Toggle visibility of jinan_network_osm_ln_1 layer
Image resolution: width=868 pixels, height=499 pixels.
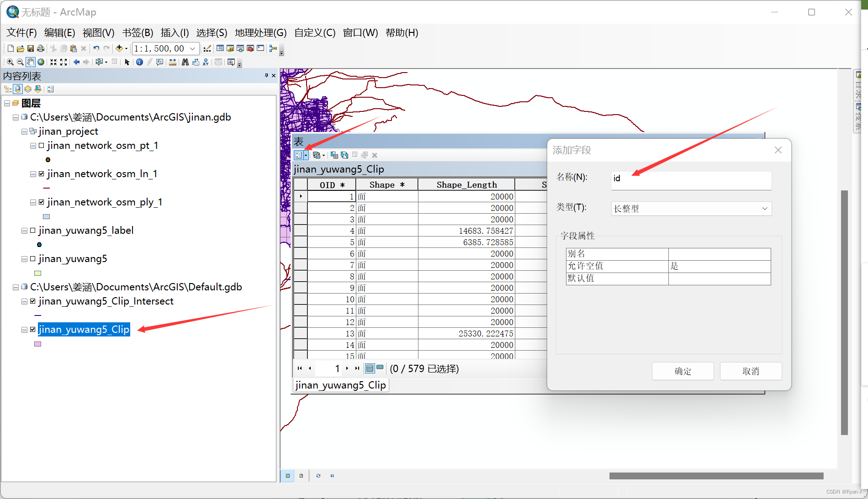(41, 173)
